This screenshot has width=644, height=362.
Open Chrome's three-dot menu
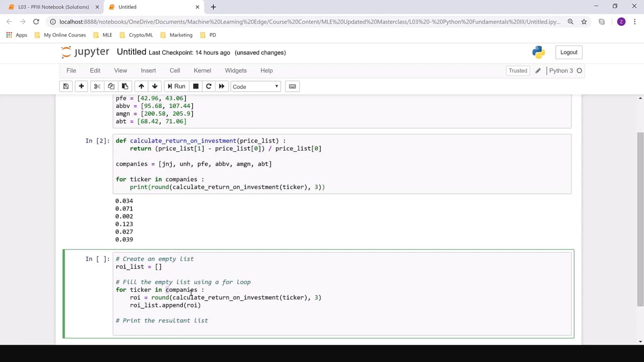coord(634,22)
